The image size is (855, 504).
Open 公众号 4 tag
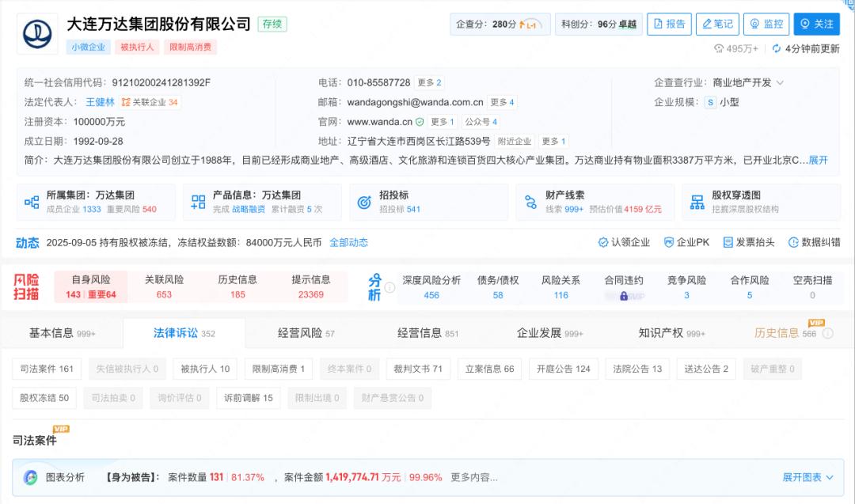481,122
